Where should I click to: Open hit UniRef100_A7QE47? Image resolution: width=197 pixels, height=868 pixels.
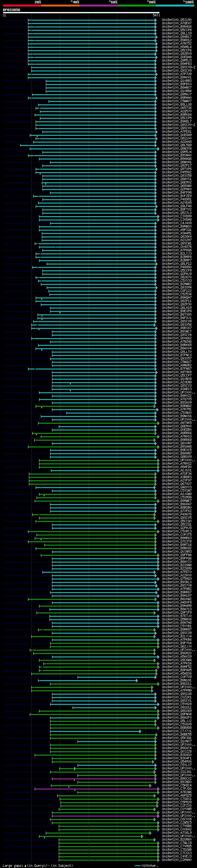tap(176, 23)
